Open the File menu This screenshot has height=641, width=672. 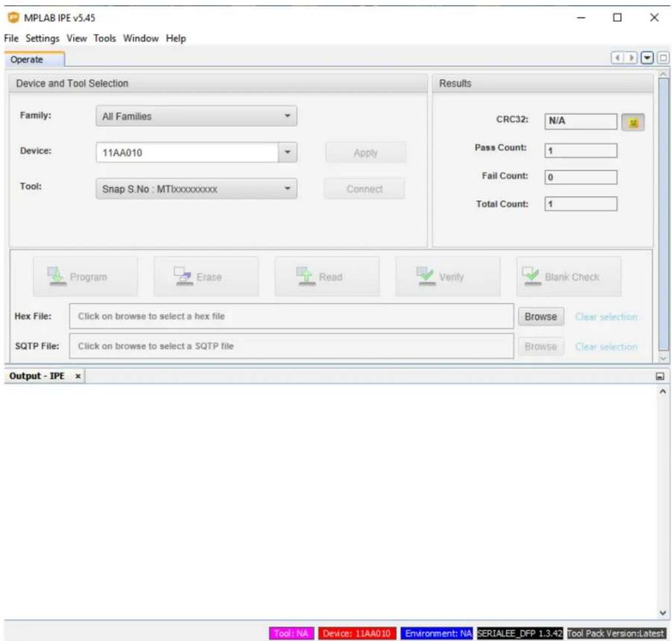tap(11, 38)
